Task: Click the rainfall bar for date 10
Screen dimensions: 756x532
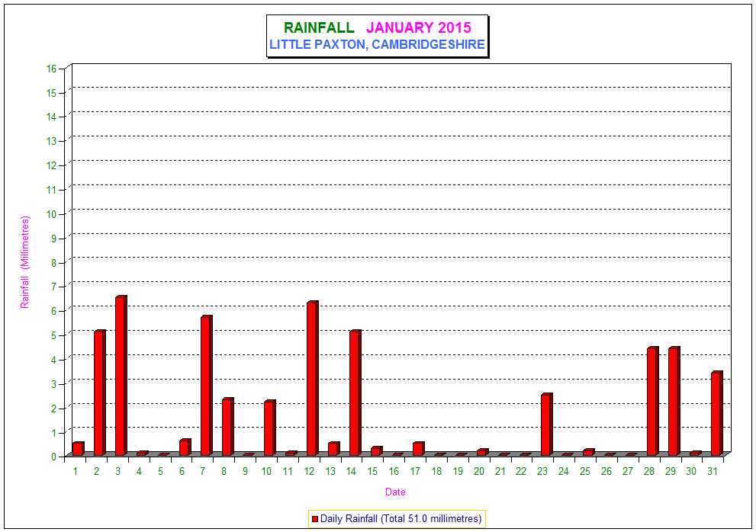Action: coord(270,428)
